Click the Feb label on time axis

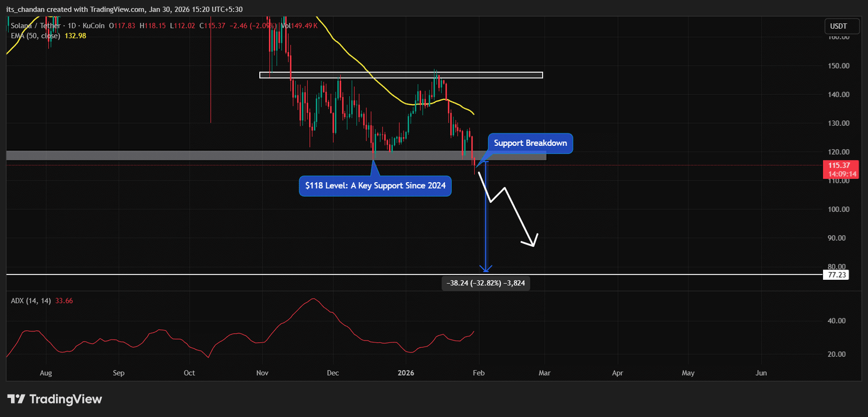478,373
